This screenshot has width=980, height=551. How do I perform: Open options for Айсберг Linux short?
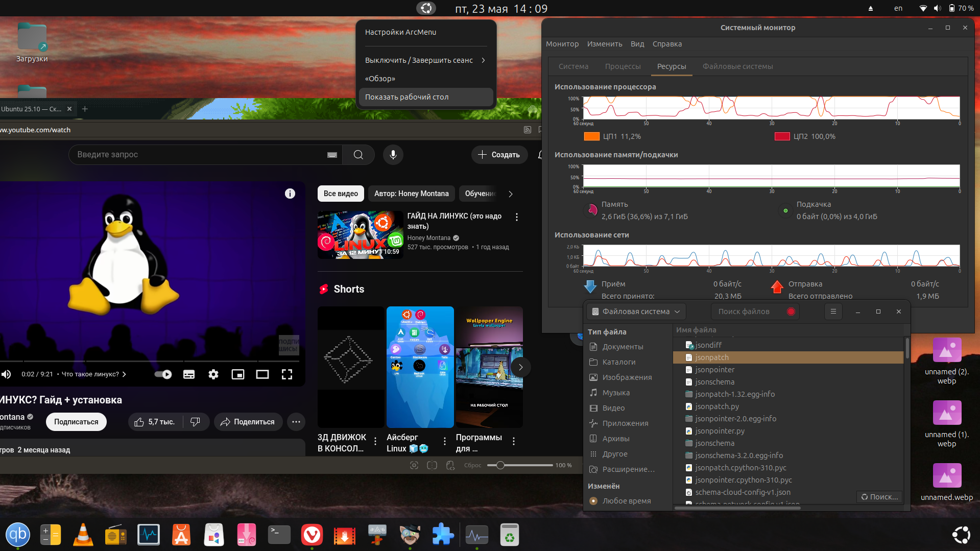click(445, 441)
